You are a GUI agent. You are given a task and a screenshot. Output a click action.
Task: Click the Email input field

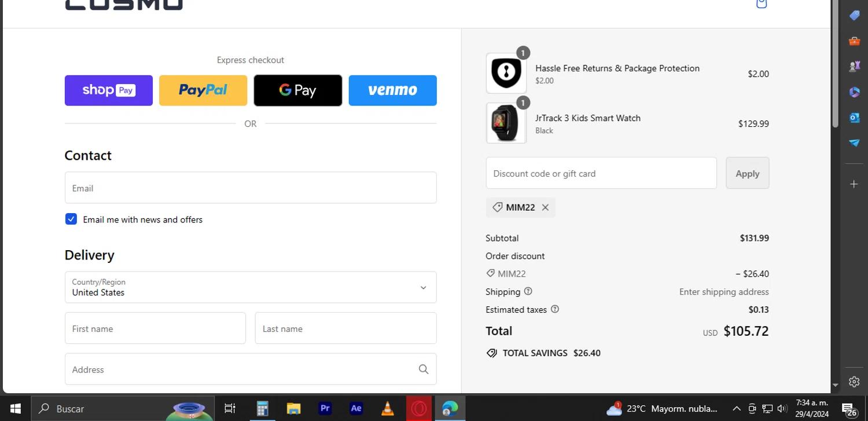point(250,188)
